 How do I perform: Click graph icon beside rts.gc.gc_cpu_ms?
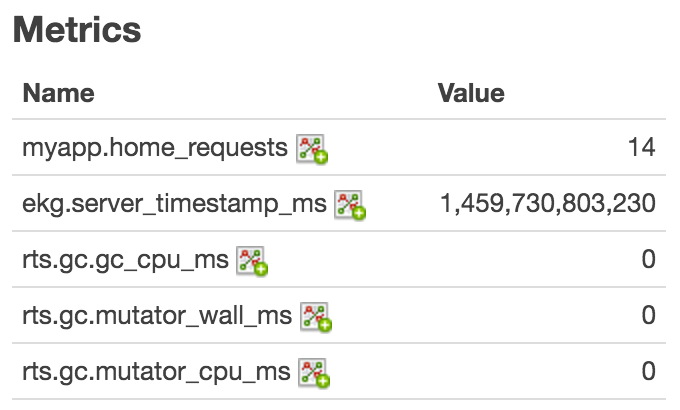(x=252, y=261)
